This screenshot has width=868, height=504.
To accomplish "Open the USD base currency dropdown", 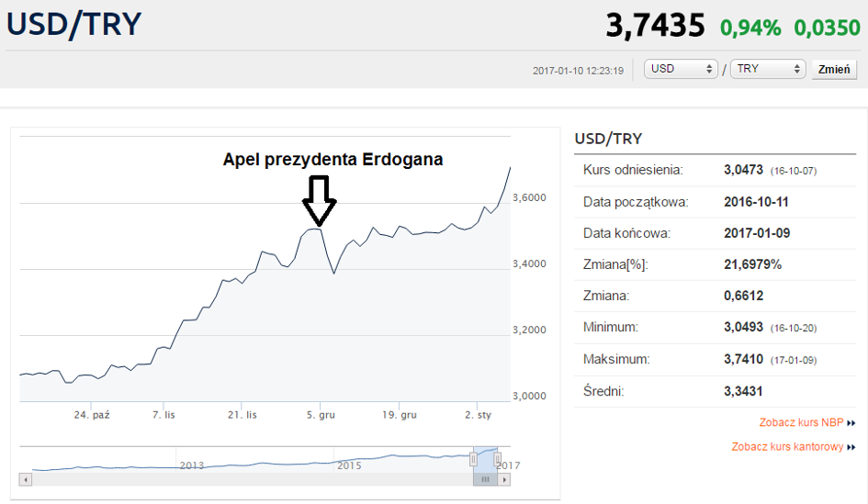I will (x=681, y=69).
